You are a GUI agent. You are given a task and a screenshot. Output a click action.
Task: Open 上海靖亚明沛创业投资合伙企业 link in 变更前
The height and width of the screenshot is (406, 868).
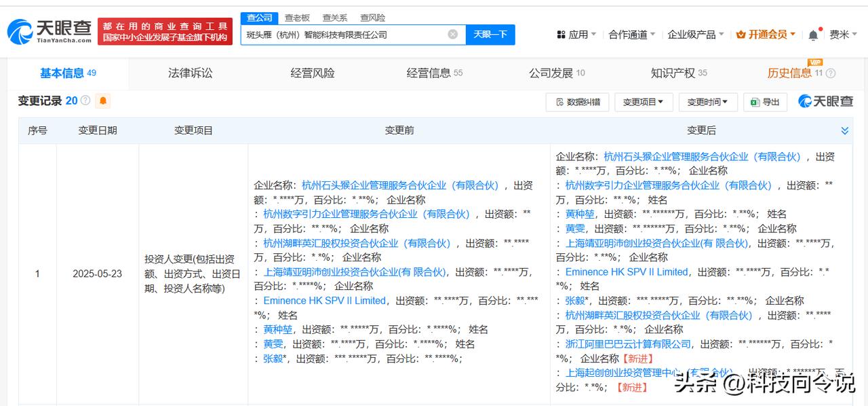pos(355,272)
